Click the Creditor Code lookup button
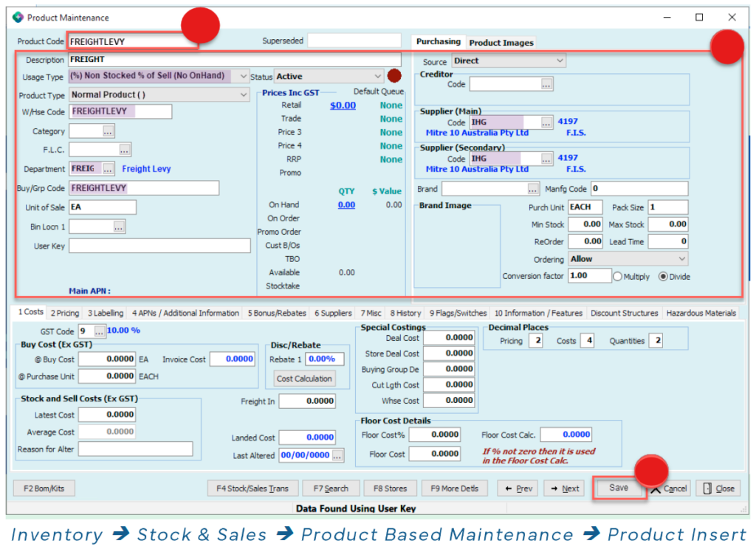Image resolution: width=756 pixels, height=549 pixels. pos(546,85)
